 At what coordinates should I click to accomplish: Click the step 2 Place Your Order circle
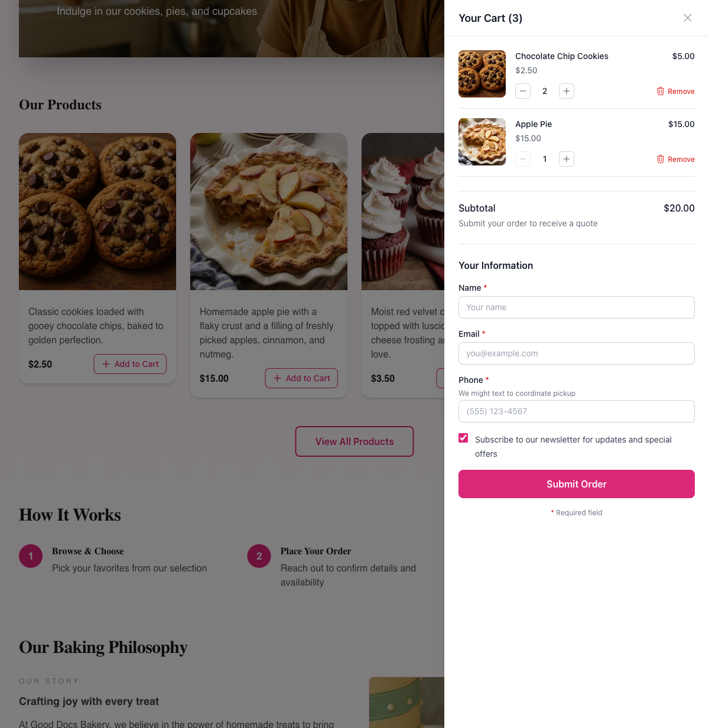coord(259,556)
